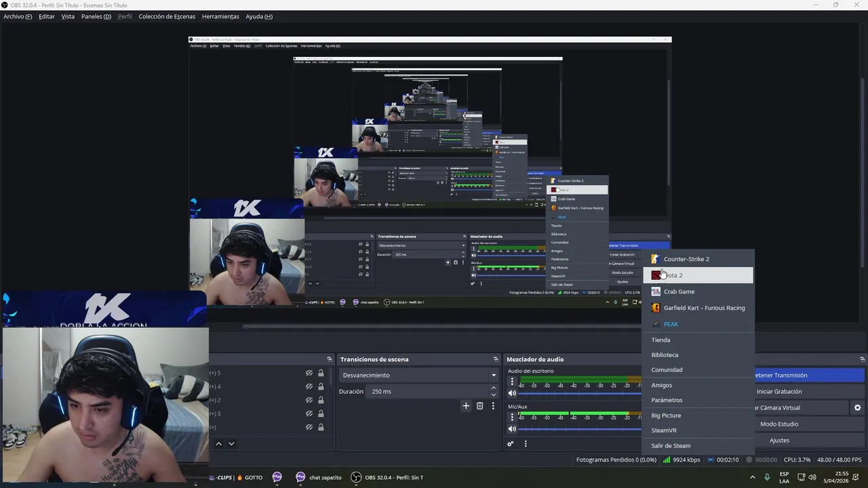This screenshot has height=488, width=868.
Task: Open audio mixer menu beside gears icon
Action: click(x=526, y=444)
